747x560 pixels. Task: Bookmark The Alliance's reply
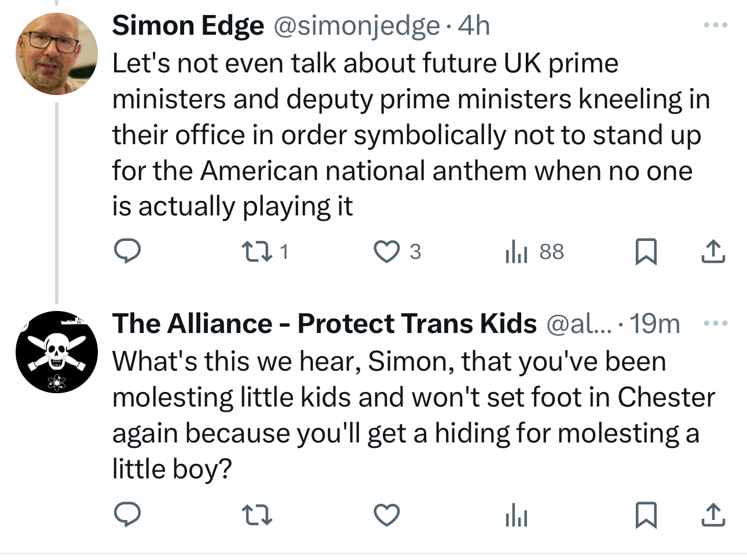tap(646, 514)
